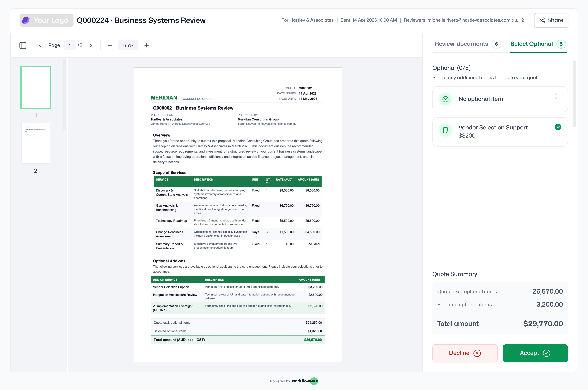Click the Implementation Oversight (Month 1) add-on
Screen dimensions: 588x390
[238, 308]
